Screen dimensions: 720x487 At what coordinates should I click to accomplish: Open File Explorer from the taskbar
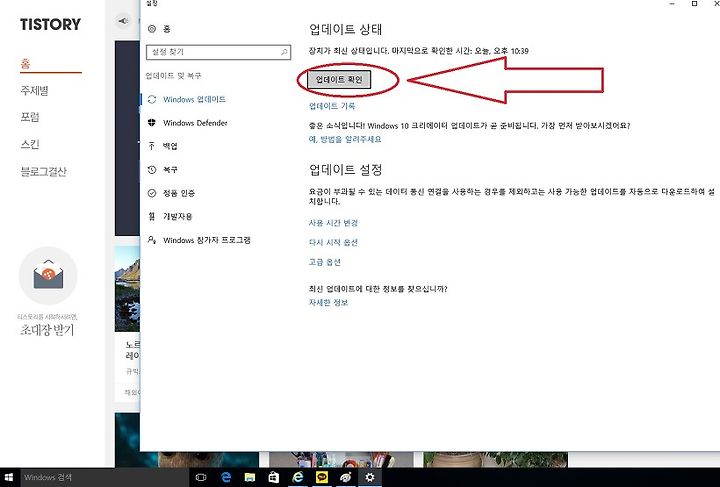pyautogui.click(x=250, y=477)
